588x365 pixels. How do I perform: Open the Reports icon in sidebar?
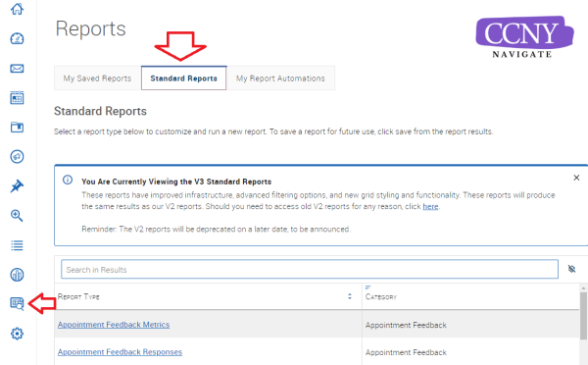click(x=17, y=303)
